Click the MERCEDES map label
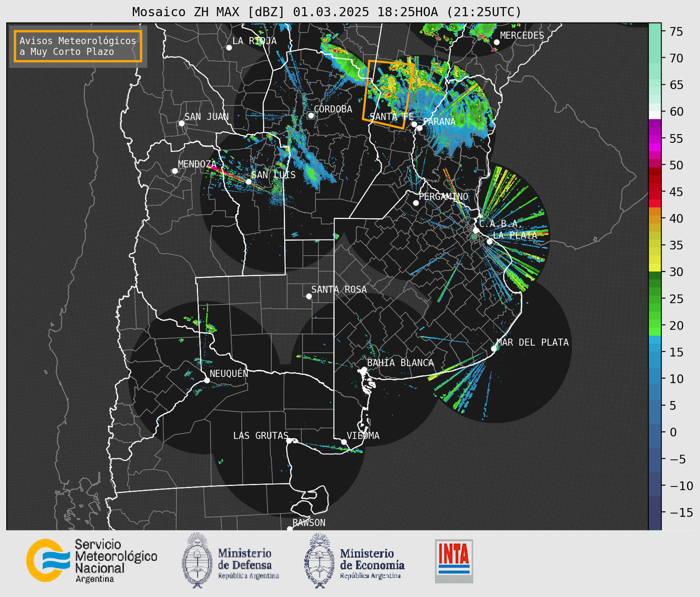The height and width of the screenshot is (597, 700). click(x=522, y=36)
